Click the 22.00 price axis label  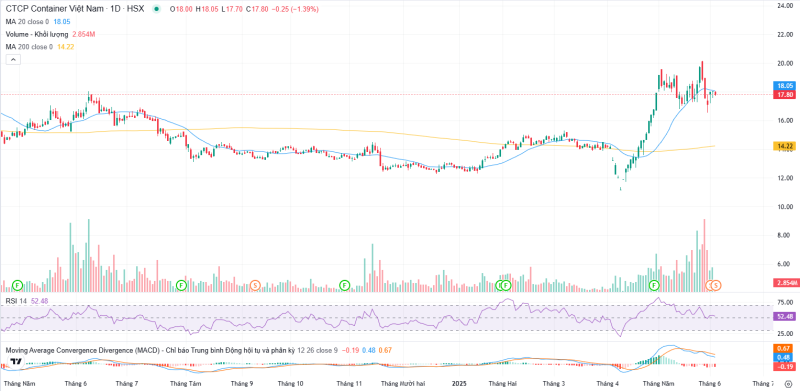click(784, 34)
